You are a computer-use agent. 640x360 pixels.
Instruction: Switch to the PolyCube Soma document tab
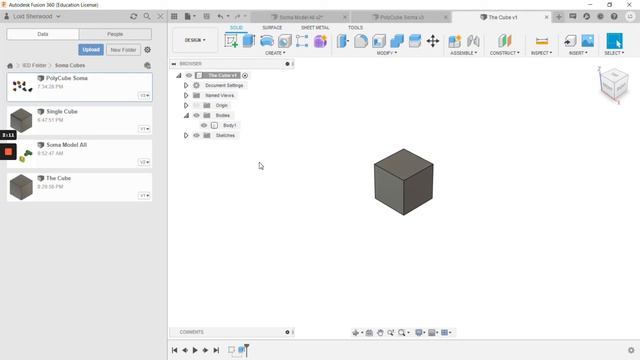tap(401, 17)
